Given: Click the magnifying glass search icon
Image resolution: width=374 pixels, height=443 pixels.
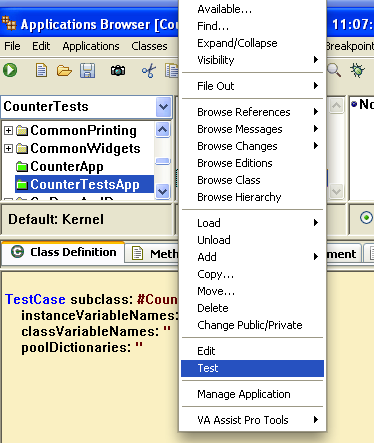Looking at the screenshot, I should pyautogui.click(x=334, y=70).
